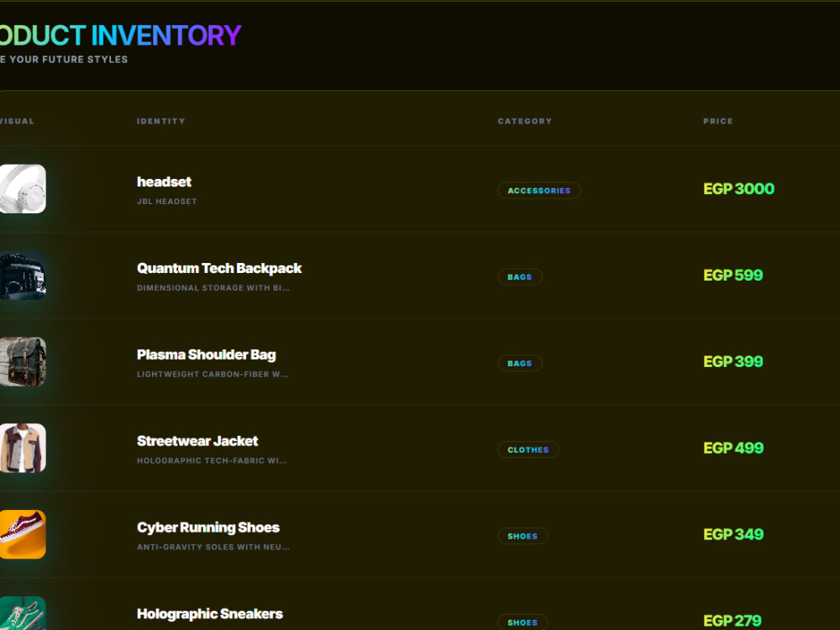Click the price 'EGP 399'

pyautogui.click(x=732, y=361)
